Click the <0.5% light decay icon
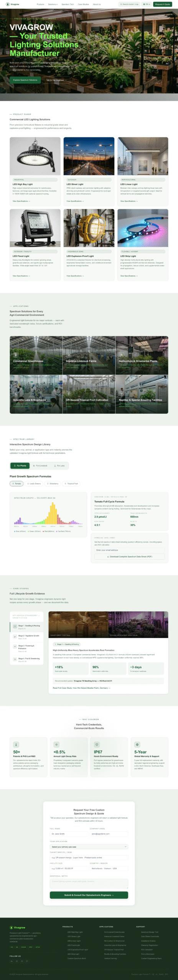The width and height of the screenshot is (178, 980). 56,745
